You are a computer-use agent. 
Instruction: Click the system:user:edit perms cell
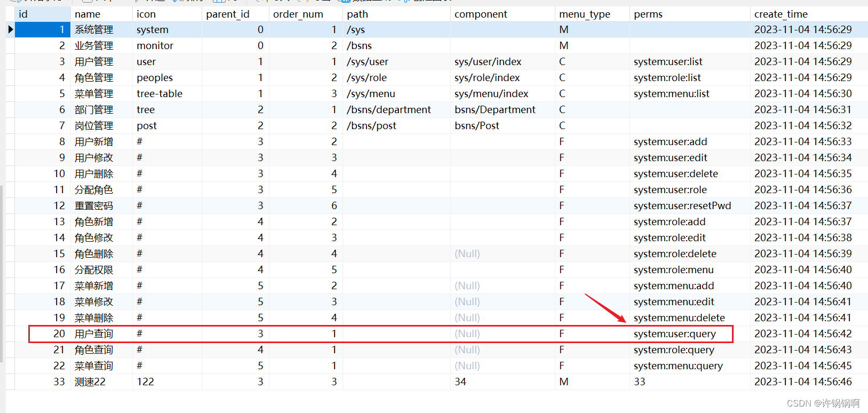690,158
